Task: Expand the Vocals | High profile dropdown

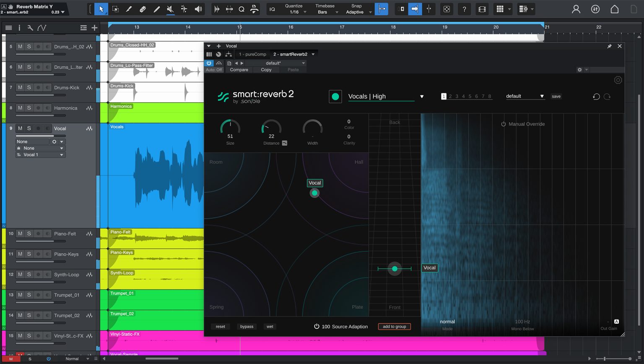Action: click(x=421, y=96)
